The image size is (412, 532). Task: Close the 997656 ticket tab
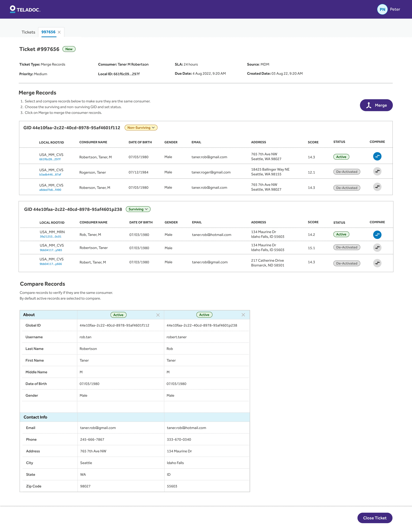(x=59, y=32)
